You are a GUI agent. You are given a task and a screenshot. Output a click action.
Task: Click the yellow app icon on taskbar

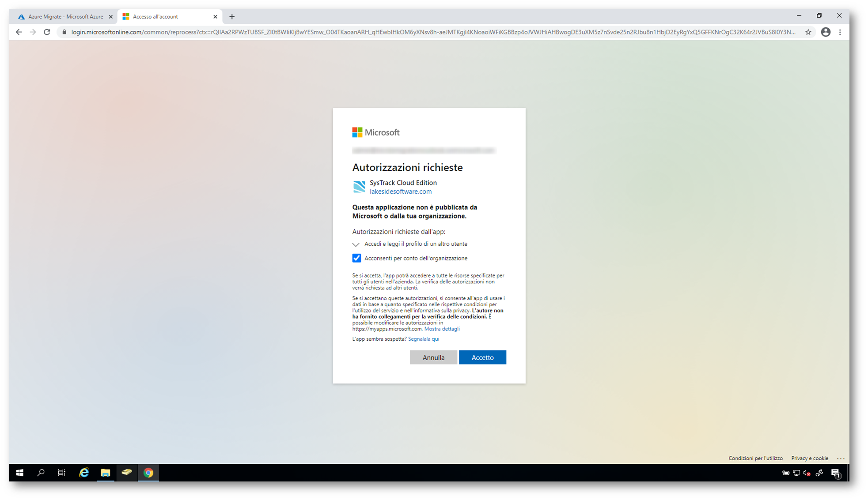click(x=127, y=473)
